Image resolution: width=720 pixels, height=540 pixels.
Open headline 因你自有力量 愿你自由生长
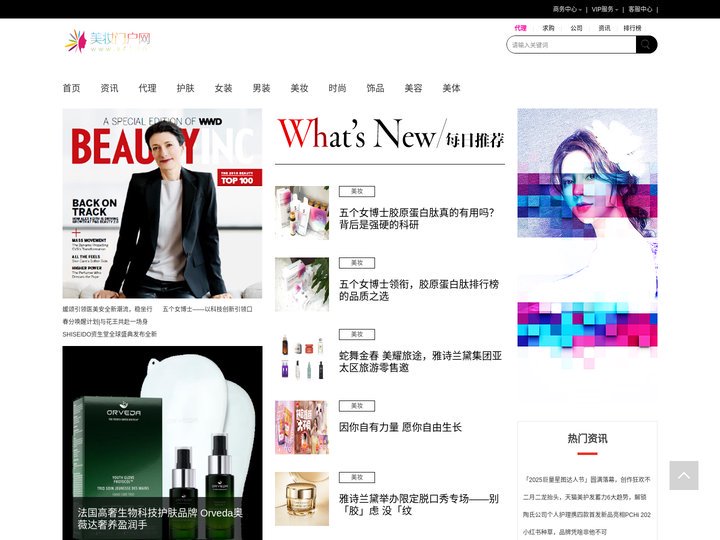400,428
